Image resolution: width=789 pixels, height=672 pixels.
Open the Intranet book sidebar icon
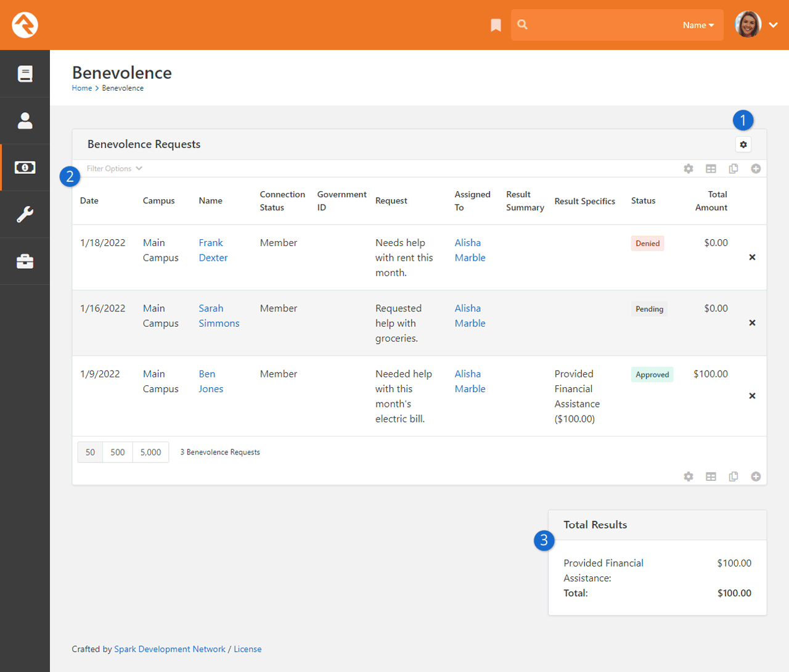click(x=25, y=74)
